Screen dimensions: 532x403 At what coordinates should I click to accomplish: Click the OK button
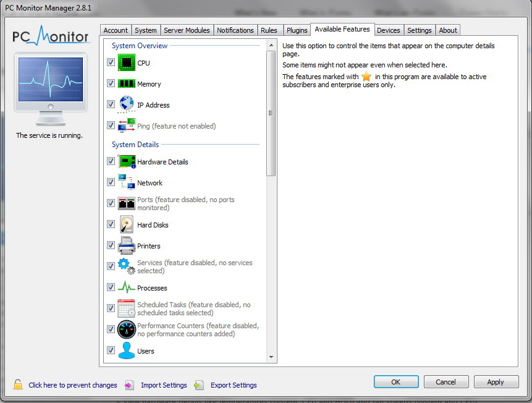click(396, 382)
